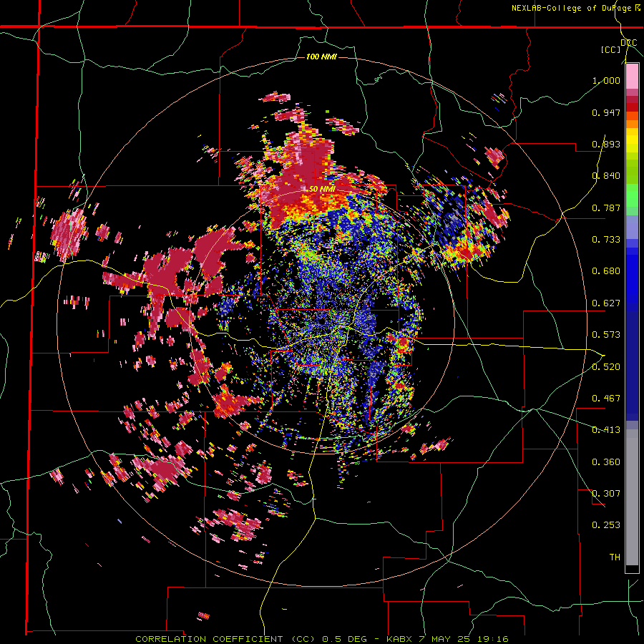644x644 pixels.
Task: Click the 0.360 scale value
Action: (x=606, y=462)
